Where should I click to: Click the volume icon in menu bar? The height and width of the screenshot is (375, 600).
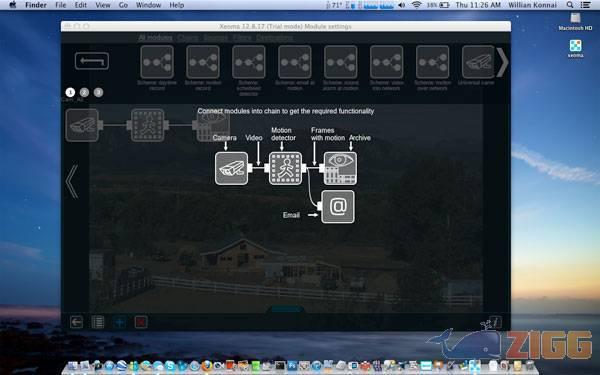401,5
